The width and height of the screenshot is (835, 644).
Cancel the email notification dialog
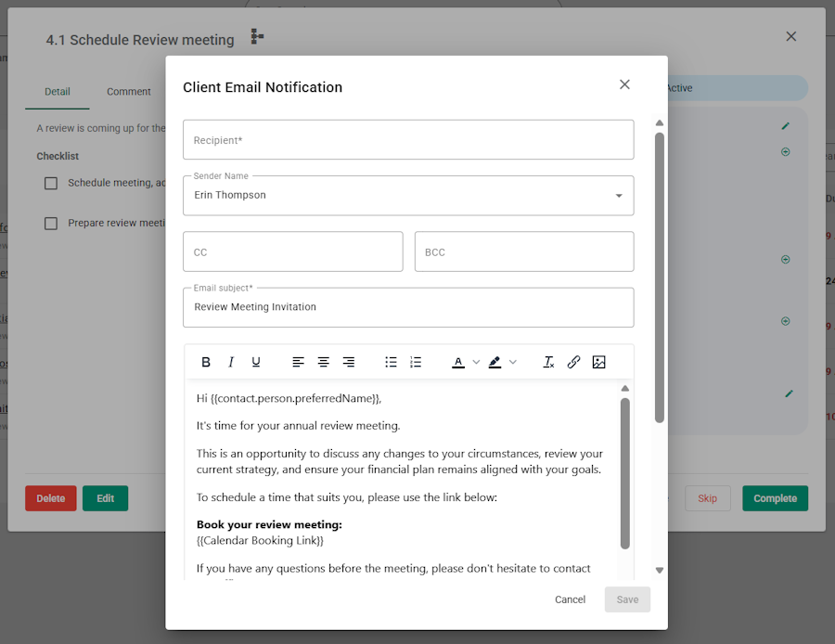point(570,599)
